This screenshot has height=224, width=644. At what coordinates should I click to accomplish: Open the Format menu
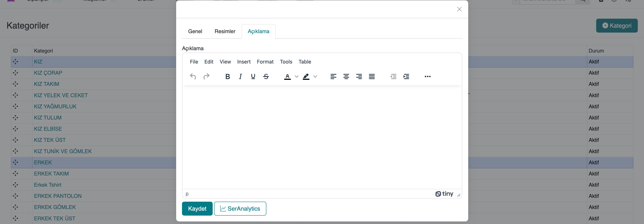[x=265, y=62]
